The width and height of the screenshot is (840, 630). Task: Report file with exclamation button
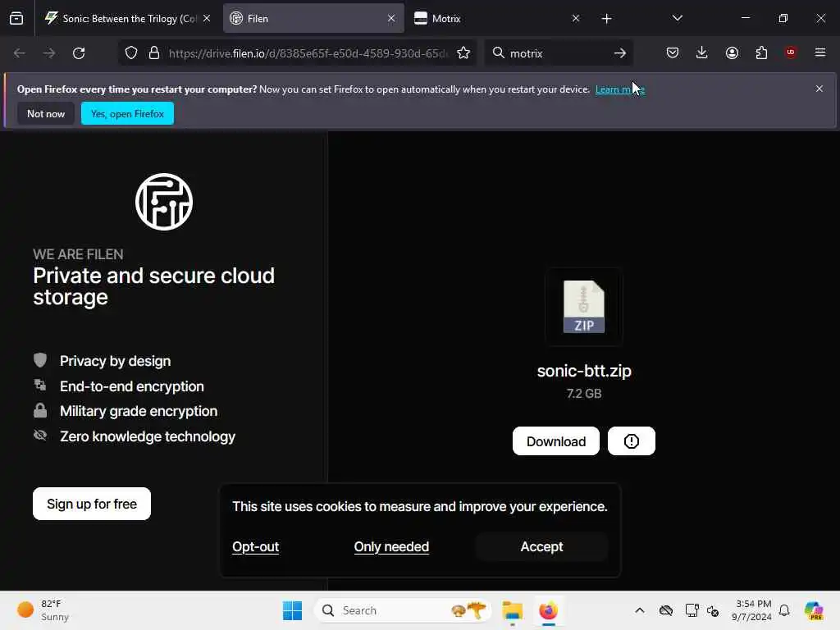pos(632,441)
